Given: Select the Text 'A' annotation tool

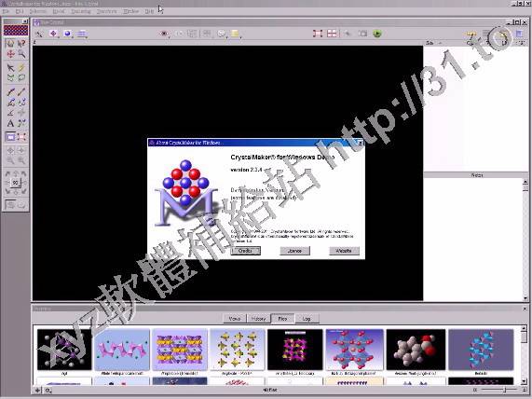Looking at the screenshot, I should [x=10, y=123].
